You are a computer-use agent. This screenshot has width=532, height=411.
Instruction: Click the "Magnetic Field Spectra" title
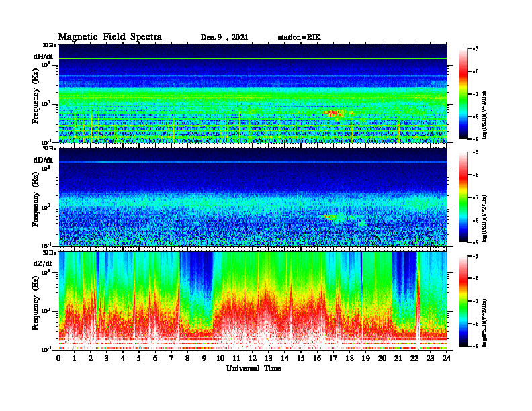(110, 37)
